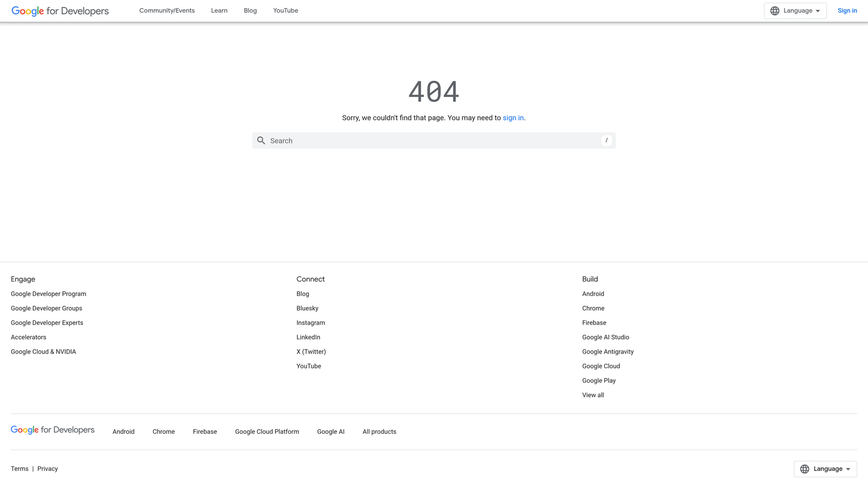The image size is (868, 488).
Task: Click the Build section heading
Action: click(x=590, y=279)
